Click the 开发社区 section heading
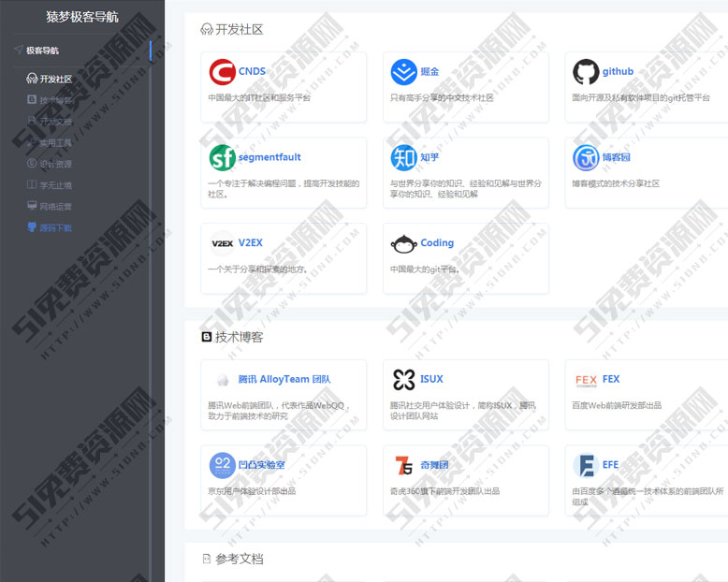Image resolution: width=728 pixels, height=582 pixels. (240, 29)
